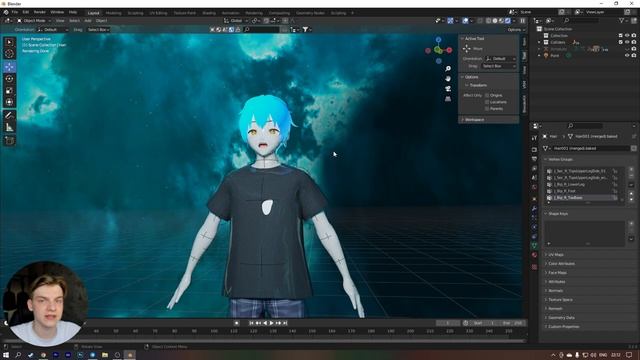This screenshot has width=640, height=360.
Task: Open Global transform orientation dropdown
Action: [x=236, y=20]
